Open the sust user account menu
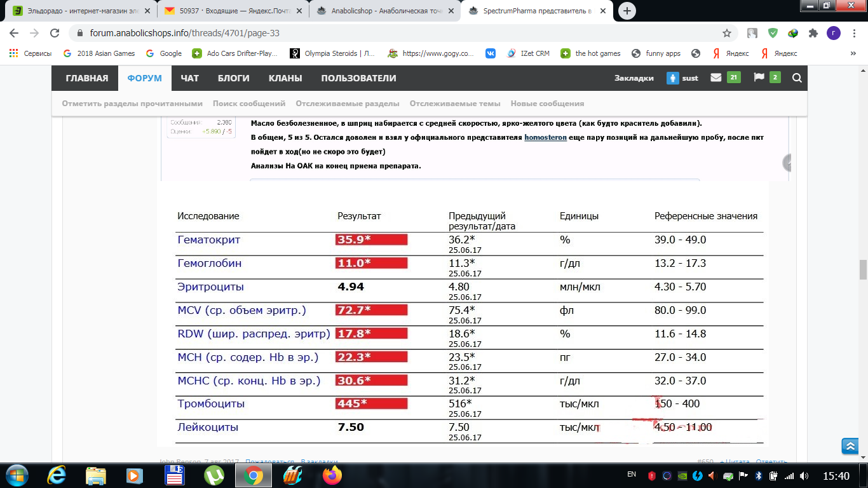868x488 pixels. click(x=682, y=78)
